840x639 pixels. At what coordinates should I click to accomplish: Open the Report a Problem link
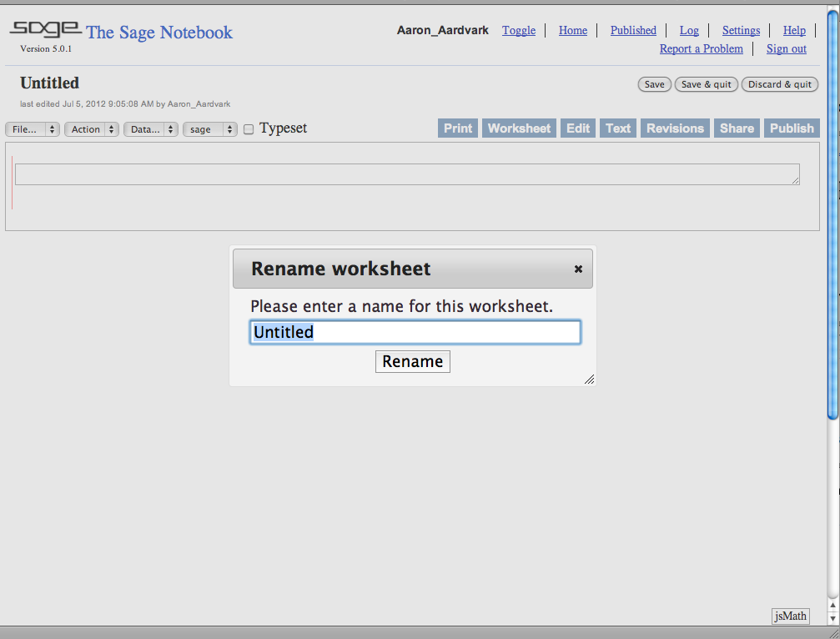click(x=701, y=49)
